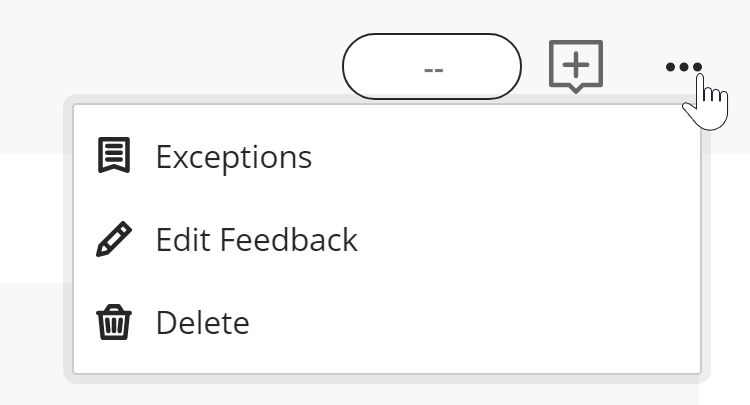
Task: Click the add feedback speech bubble icon
Action: click(x=576, y=66)
